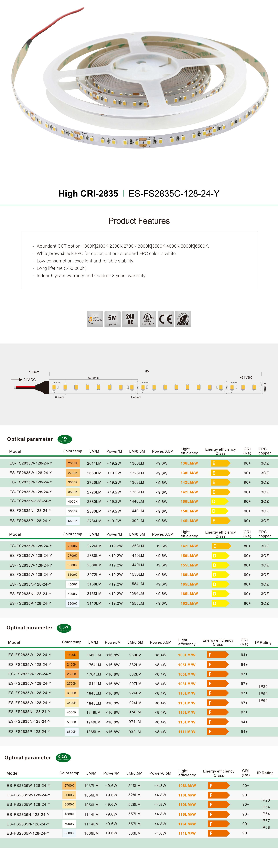Click the 932LM value

[x=135, y=732]
